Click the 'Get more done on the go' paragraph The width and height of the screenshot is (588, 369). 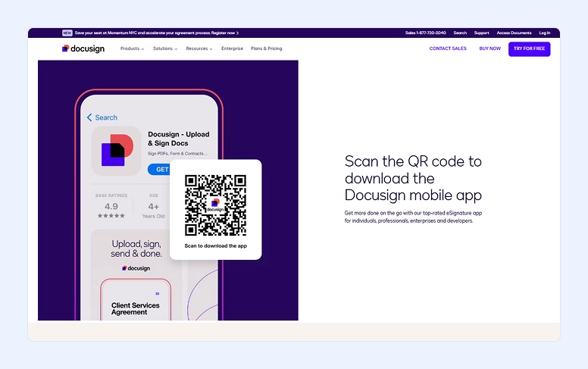click(413, 217)
